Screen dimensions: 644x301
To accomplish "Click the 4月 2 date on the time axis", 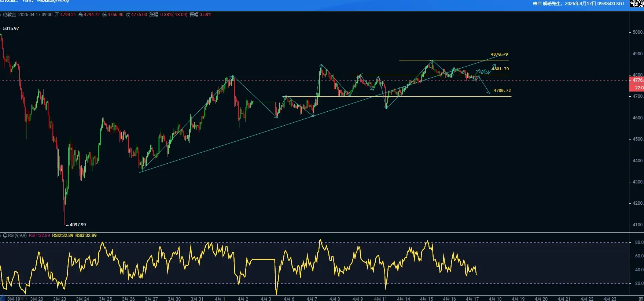I will click(x=243, y=299).
